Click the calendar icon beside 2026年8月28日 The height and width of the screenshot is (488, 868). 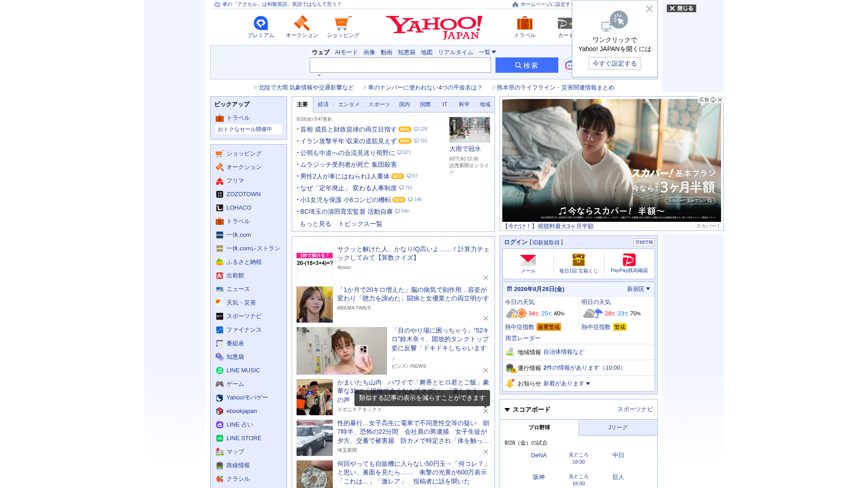[x=509, y=289]
